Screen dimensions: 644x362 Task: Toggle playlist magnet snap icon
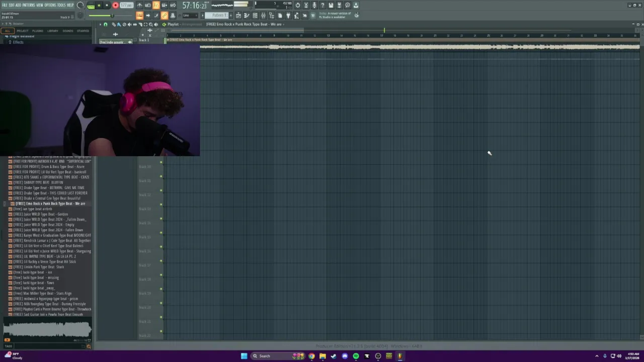point(105,24)
